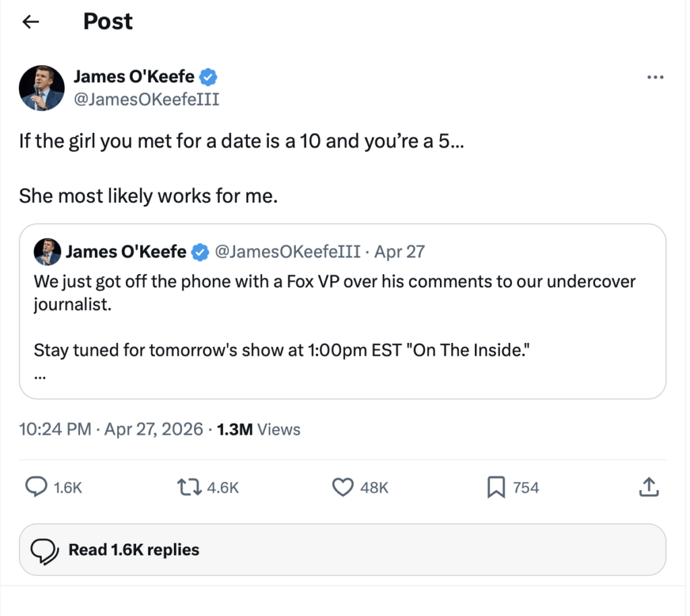Click the back arrow icon
The height and width of the screenshot is (616, 690).
30,22
